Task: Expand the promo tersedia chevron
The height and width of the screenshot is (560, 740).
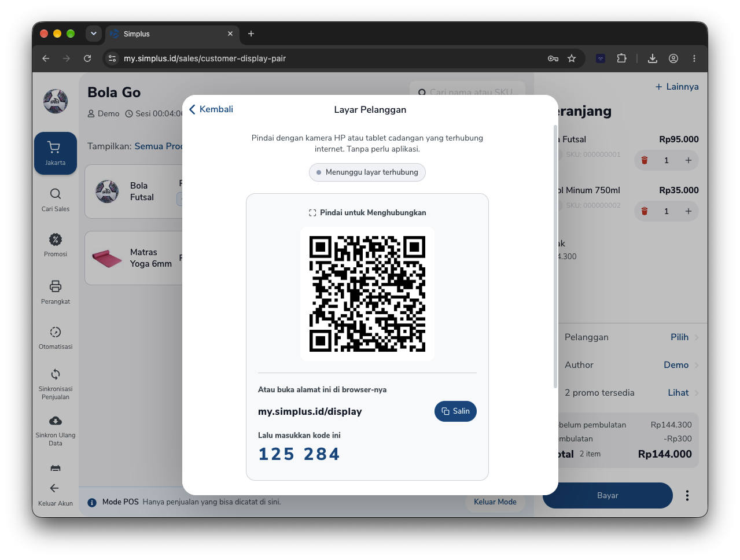Action: [697, 393]
